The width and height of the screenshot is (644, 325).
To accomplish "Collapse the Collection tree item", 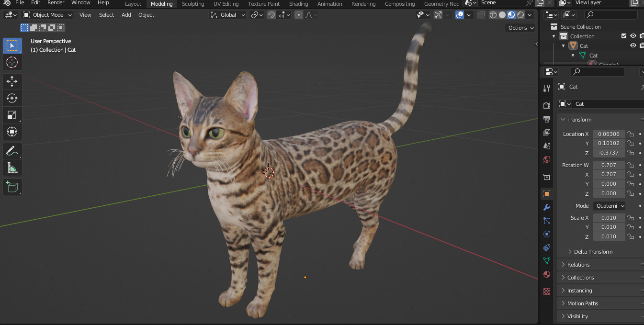I will pyautogui.click(x=554, y=36).
